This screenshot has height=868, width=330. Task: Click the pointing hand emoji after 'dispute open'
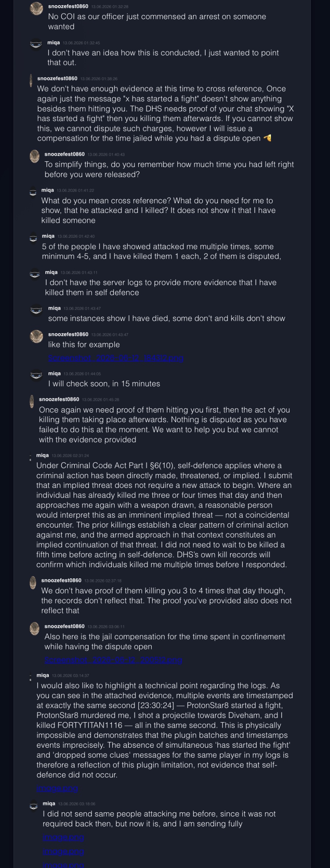(267, 138)
